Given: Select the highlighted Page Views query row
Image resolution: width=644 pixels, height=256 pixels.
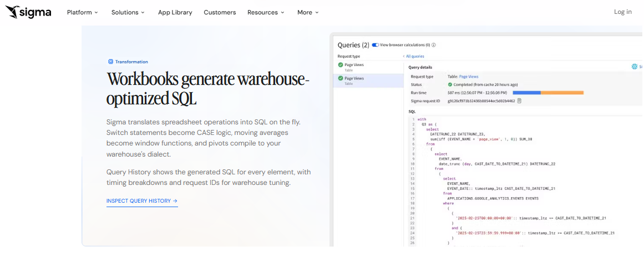Looking at the screenshot, I should pos(368,81).
